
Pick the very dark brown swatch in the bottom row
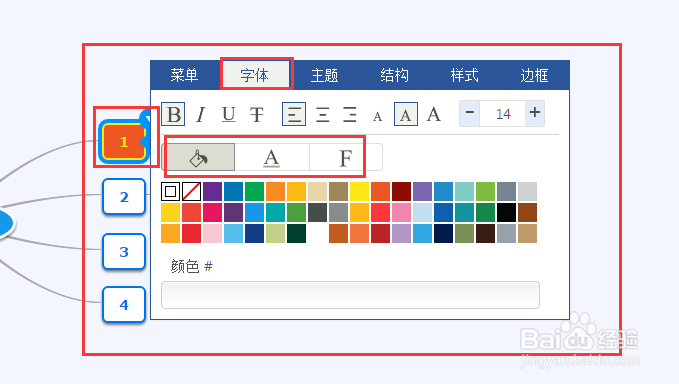tap(485, 233)
